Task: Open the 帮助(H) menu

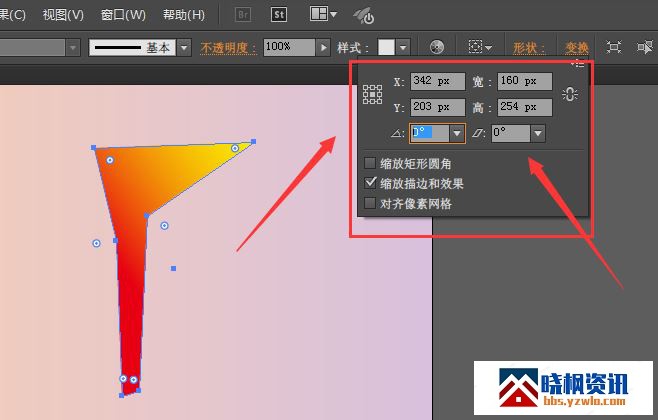Action: point(183,15)
